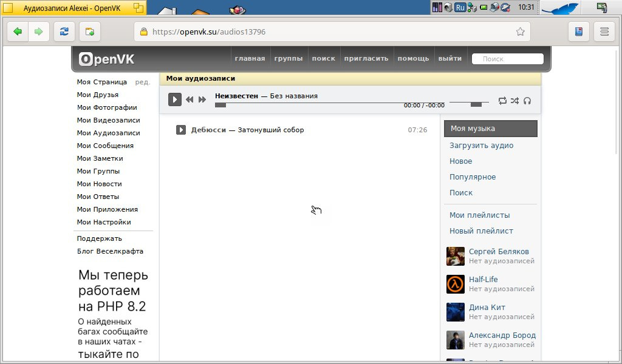This screenshot has height=364, width=622.
Task: Select the Моя музыка tab
Action: [x=491, y=129]
